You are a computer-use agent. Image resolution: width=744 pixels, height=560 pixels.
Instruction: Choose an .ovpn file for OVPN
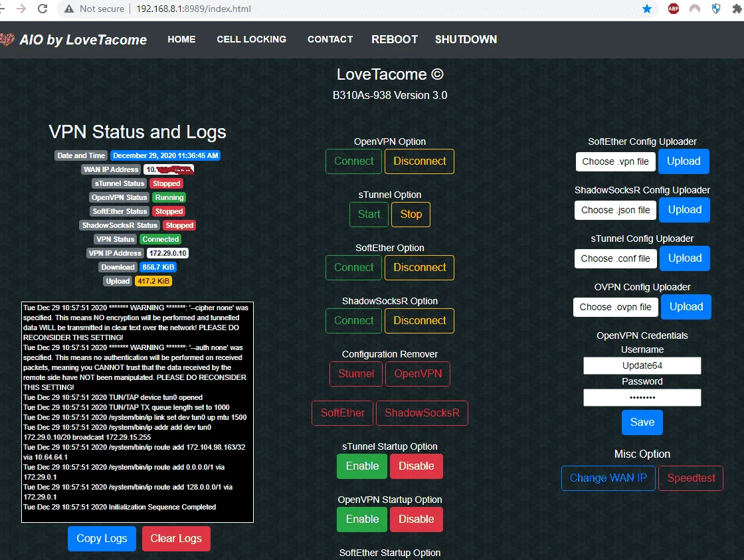tap(616, 307)
